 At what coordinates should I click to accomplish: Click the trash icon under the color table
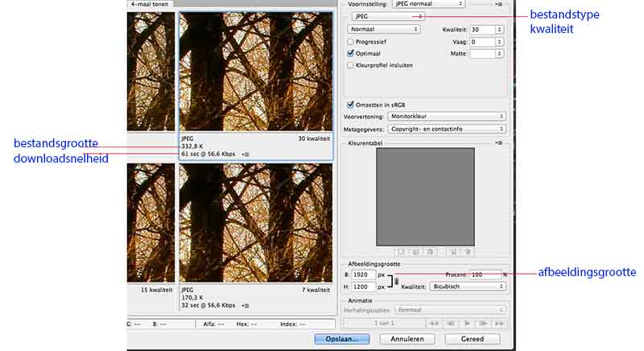(x=467, y=251)
